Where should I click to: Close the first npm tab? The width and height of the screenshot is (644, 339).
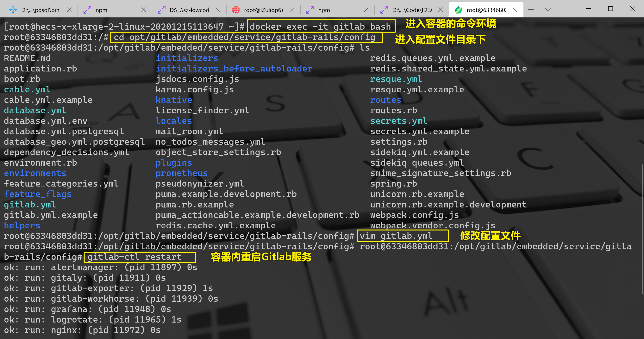(143, 10)
